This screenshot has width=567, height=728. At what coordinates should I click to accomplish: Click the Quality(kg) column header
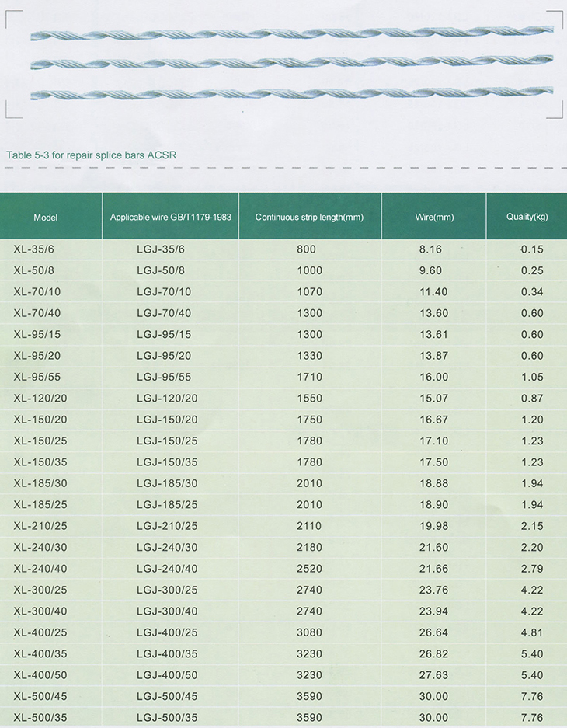coord(527,216)
